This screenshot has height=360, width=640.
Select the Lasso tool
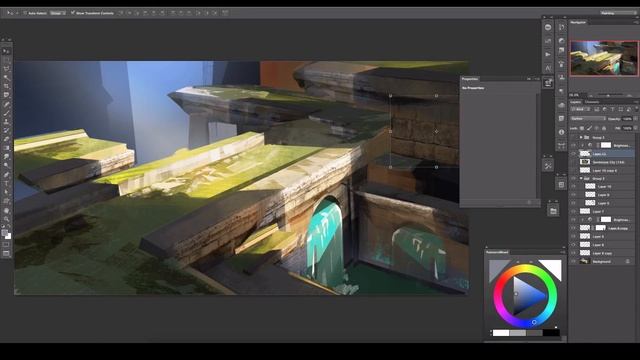click(6, 69)
